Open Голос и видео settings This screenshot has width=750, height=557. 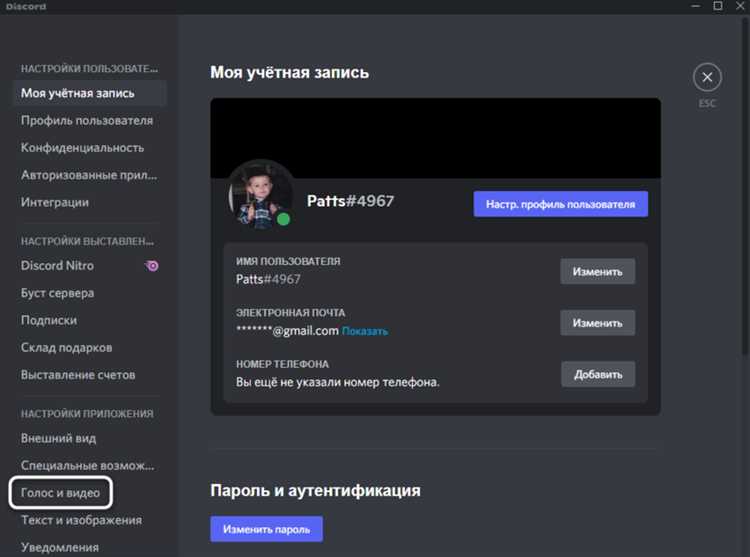point(61,492)
